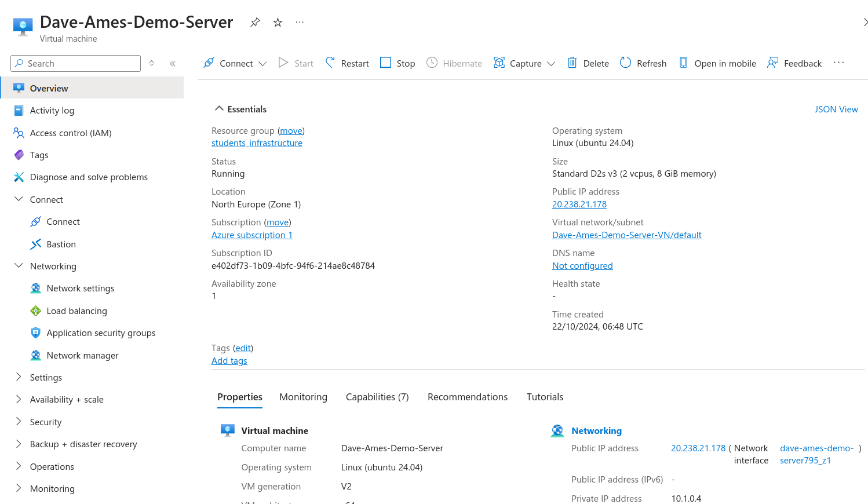Expand Availability + scale group

tap(19, 399)
